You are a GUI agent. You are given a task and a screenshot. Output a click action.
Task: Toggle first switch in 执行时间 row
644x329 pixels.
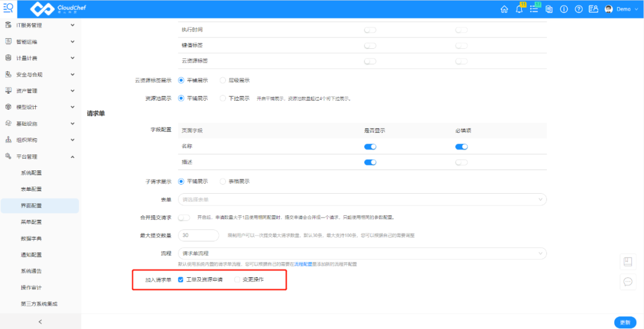[370, 30]
